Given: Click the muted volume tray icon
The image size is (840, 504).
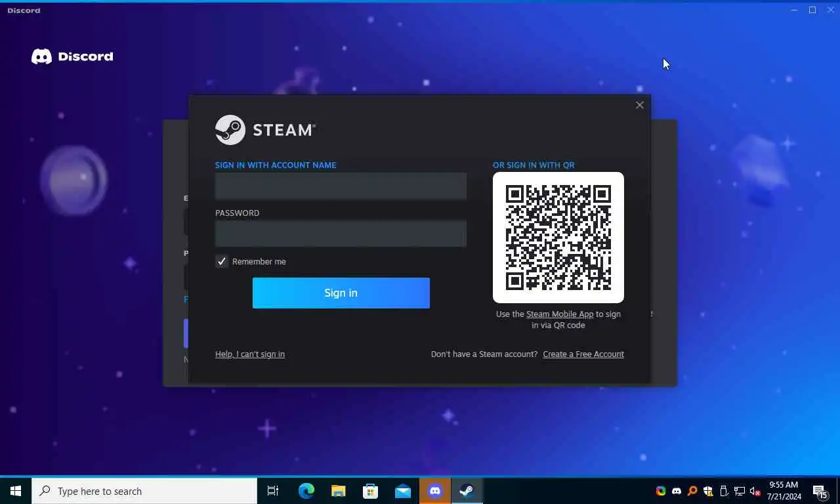Looking at the screenshot, I should click(x=755, y=491).
